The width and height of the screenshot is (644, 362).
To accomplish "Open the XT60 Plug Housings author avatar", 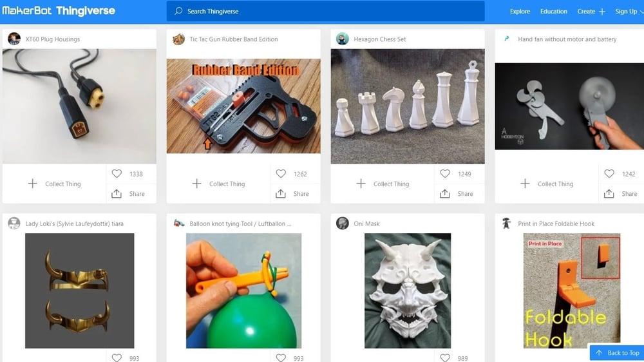I will point(14,39).
